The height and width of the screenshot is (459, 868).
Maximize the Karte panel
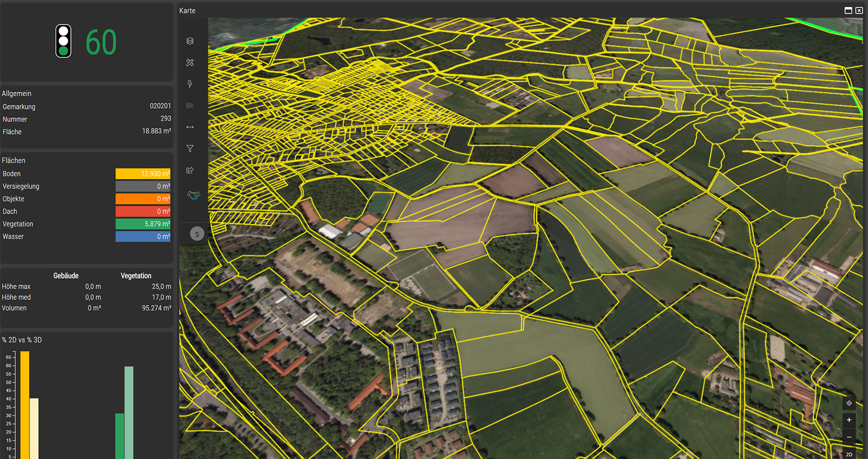848,10
